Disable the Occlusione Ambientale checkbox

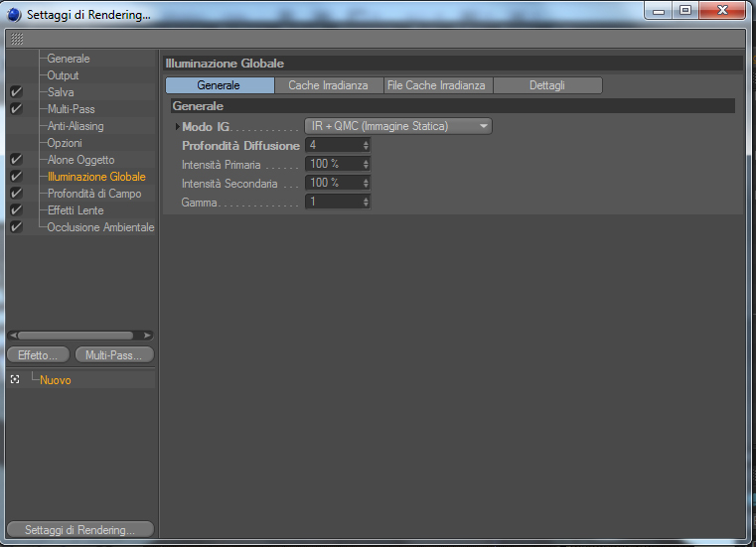[x=16, y=227]
